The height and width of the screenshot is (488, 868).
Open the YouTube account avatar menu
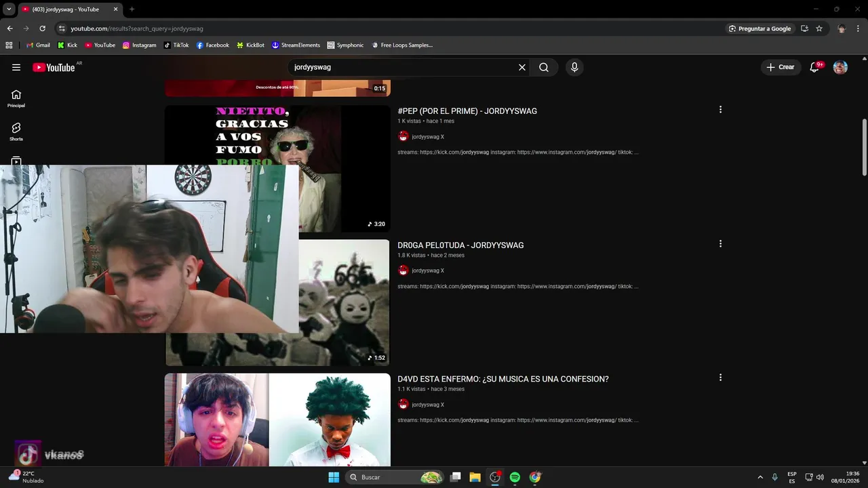840,67
